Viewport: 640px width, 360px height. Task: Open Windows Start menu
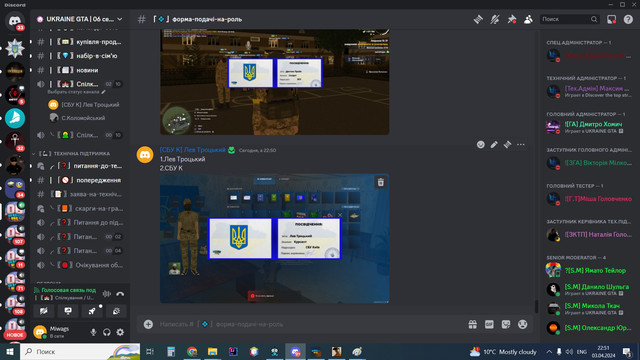(x=10, y=351)
